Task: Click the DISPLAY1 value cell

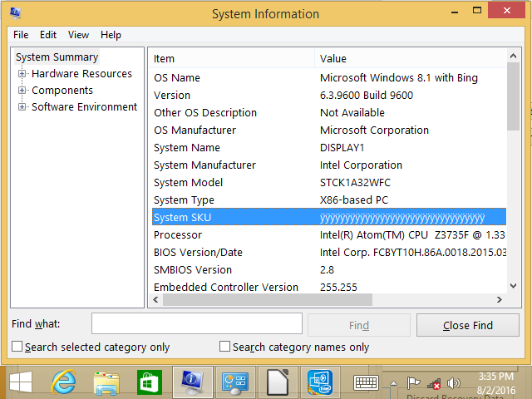Action: (342, 148)
